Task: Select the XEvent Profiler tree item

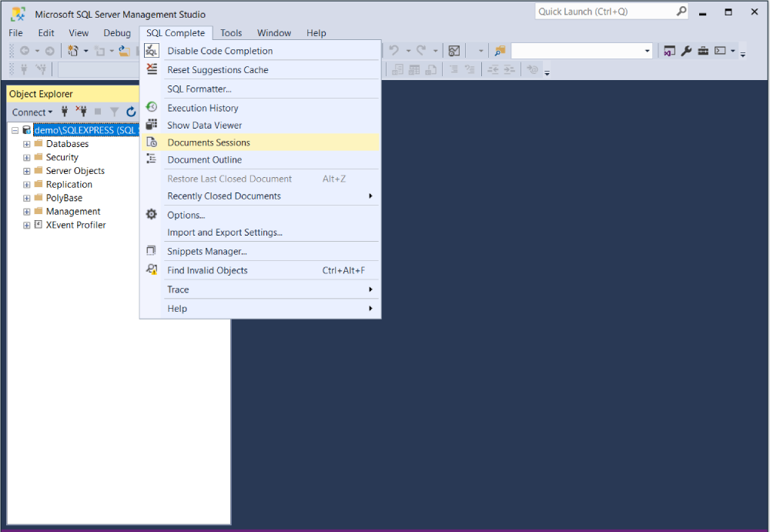Action: click(75, 225)
